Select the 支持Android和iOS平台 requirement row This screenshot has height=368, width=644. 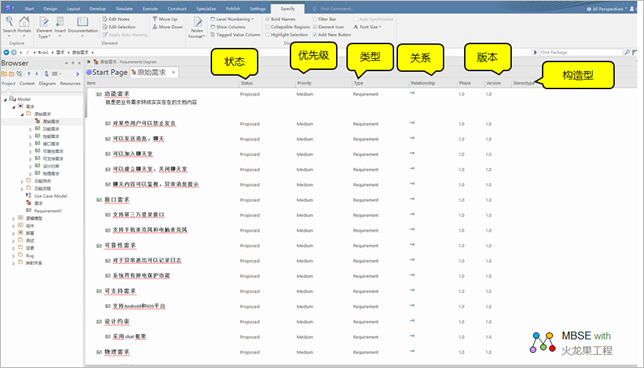coord(139,306)
